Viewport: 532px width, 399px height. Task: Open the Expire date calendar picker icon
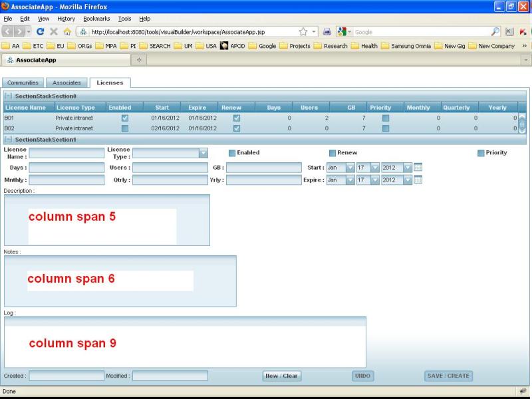tap(418, 180)
